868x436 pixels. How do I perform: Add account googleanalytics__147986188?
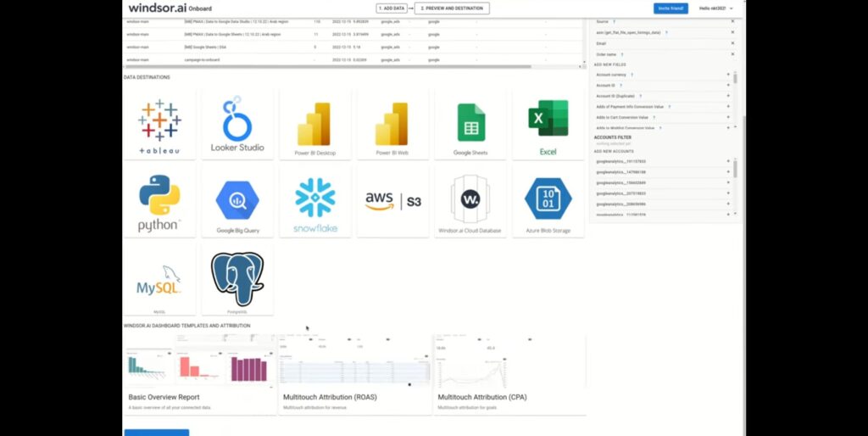[728, 171]
